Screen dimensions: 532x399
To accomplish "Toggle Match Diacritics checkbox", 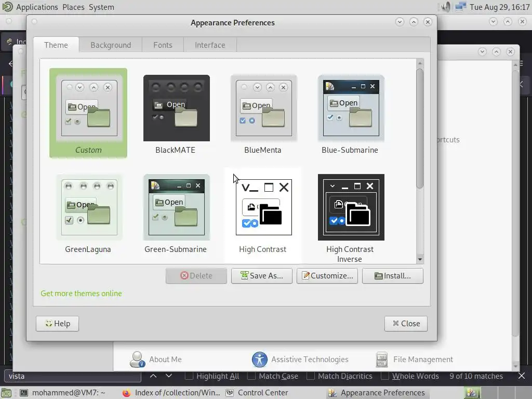I will (311, 376).
